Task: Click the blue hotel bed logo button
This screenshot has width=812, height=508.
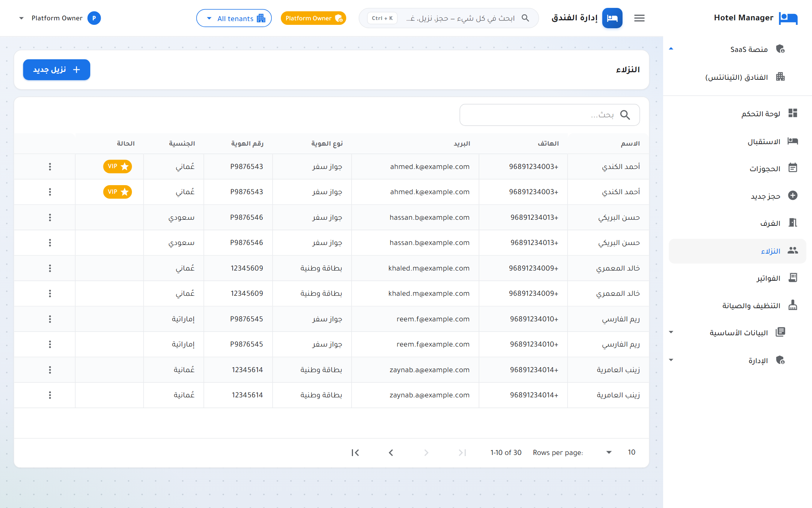Action: tap(612, 18)
